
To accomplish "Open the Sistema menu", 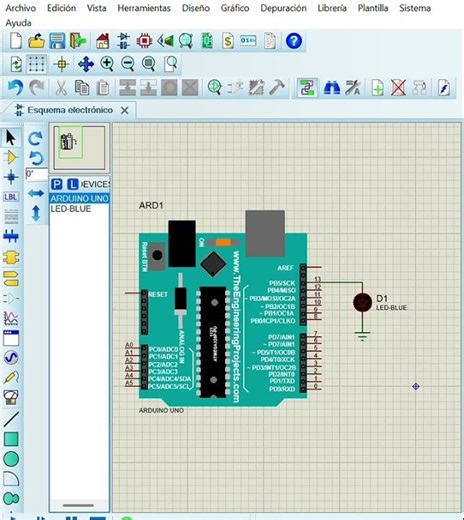I will click(x=415, y=8).
